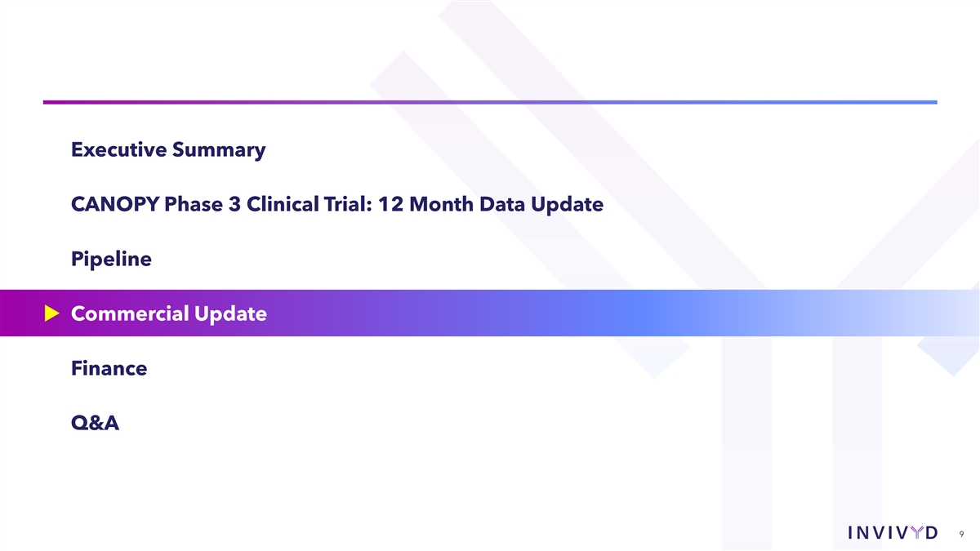Image resolution: width=980 pixels, height=551 pixels.
Task: Jump to the Finance section
Action: tap(109, 368)
